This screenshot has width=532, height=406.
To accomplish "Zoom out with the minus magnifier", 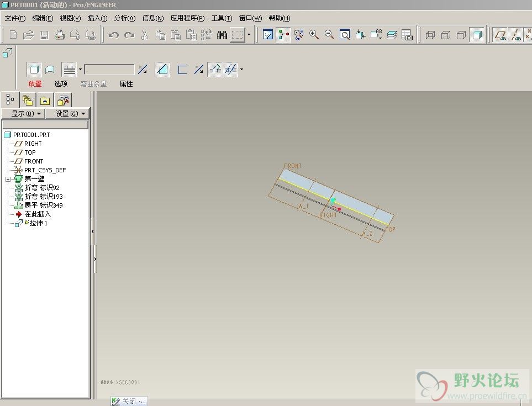I will 329,35.
